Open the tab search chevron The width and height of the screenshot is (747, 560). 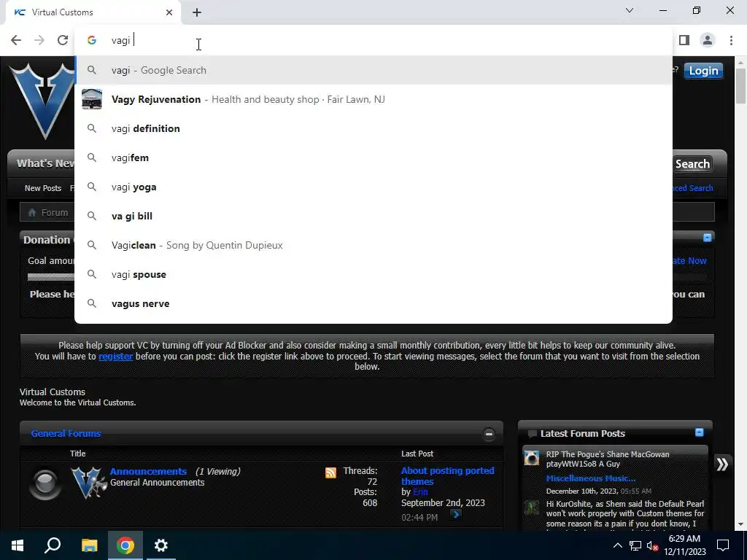point(630,10)
